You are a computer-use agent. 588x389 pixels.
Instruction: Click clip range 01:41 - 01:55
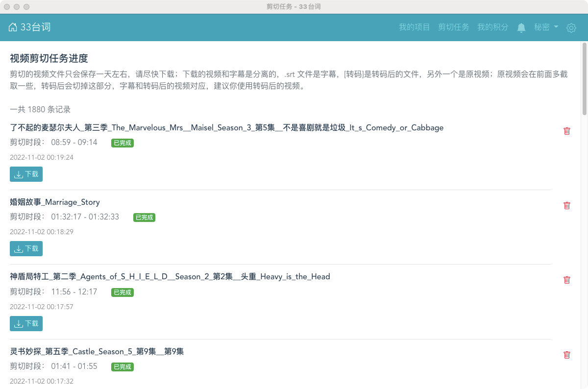[74, 366]
